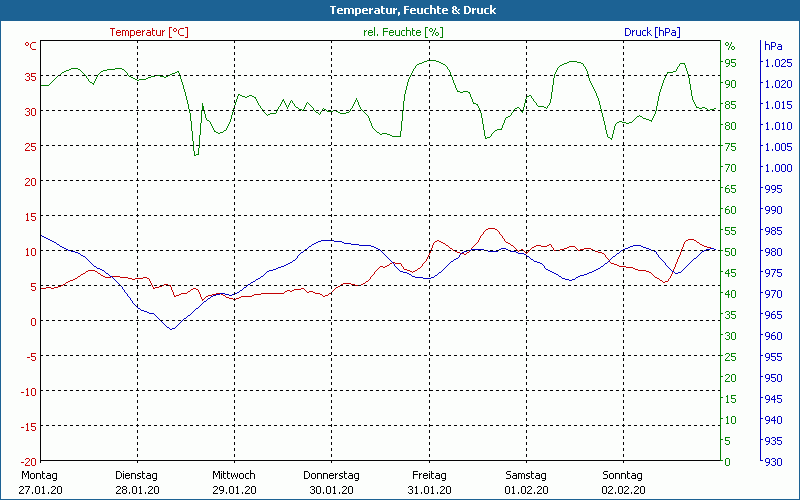Click the '-20' tick on the temperature axis

point(29,461)
